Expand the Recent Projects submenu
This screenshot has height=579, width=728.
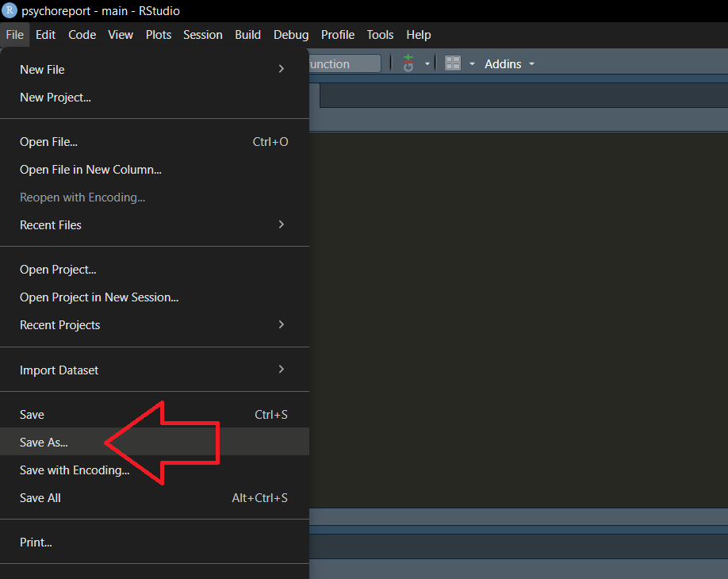coord(154,325)
